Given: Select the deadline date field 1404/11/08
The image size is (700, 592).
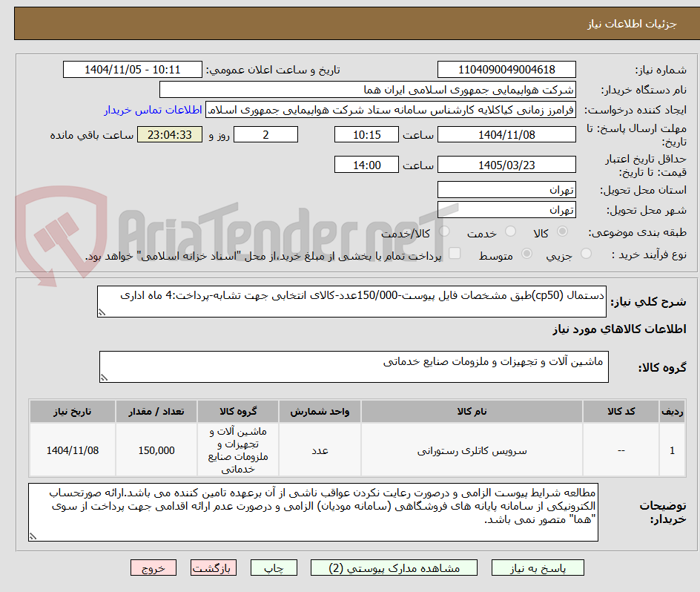Looking at the screenshot, I should (509, 134).
